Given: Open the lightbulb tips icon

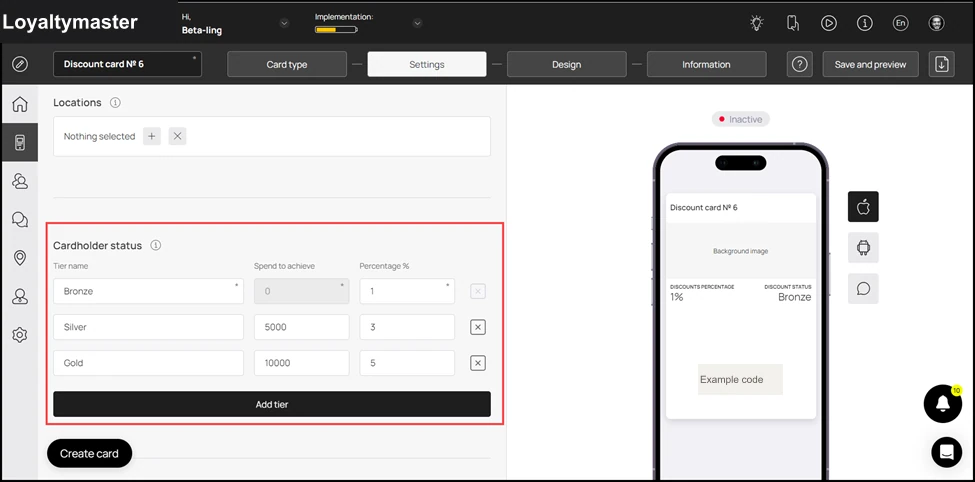Looking at the screenshot, I should 756,23.
